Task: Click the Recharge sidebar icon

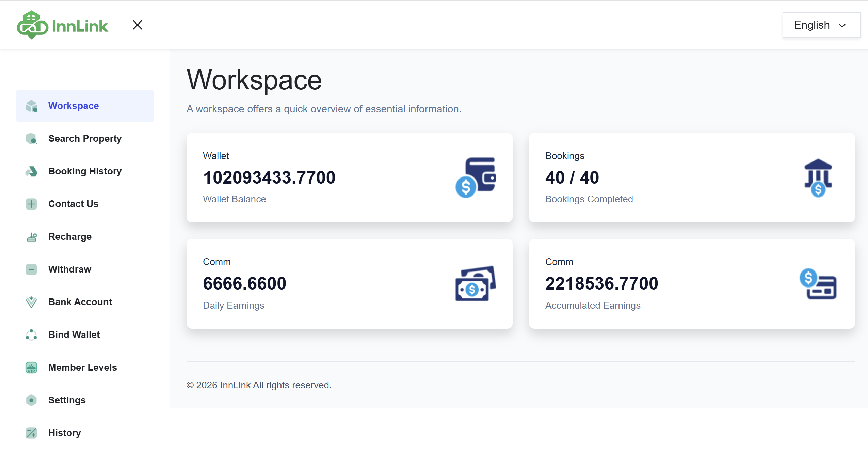Action: 31,237
